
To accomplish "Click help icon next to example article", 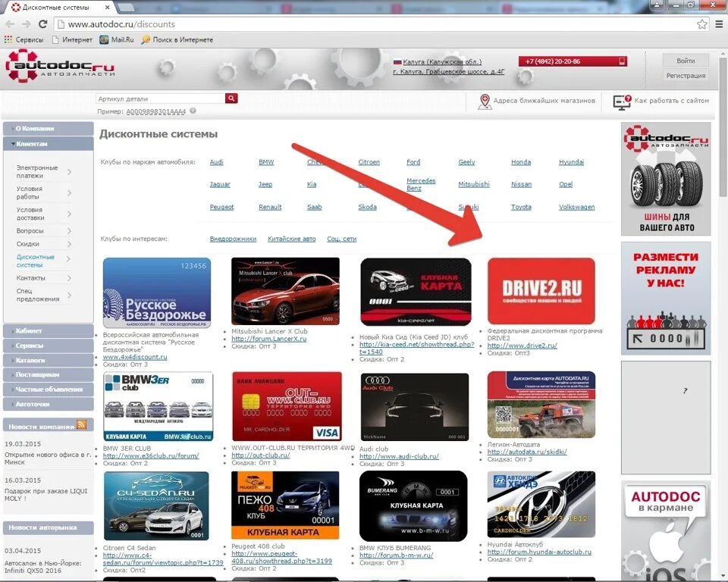I will [x=193, y=111].
